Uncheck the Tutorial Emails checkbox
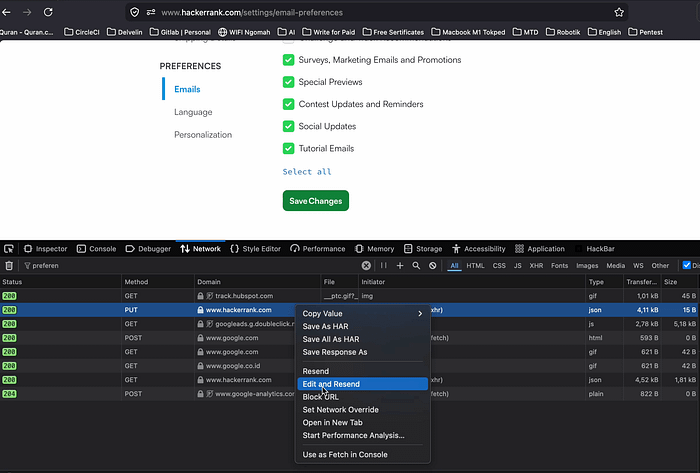The image size is (700, 473). click(288, 149)
